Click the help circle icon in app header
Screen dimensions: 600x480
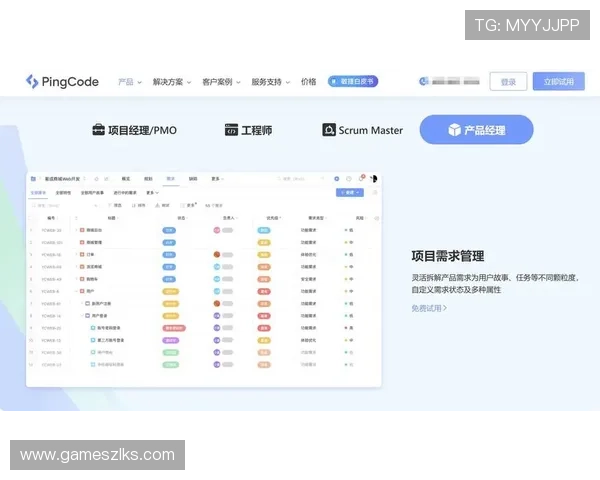coord(349,179)
